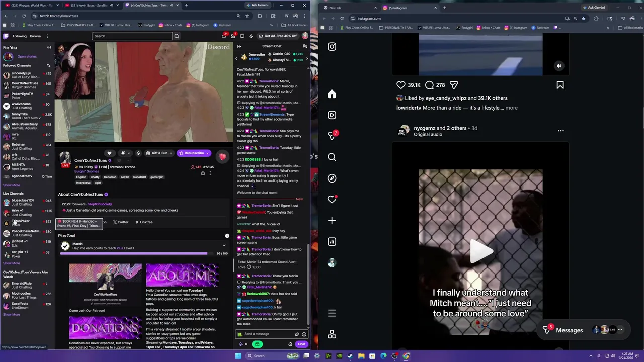This screenshot has width=644, height=362.
Task: Open comments on the lowridertv post
Action: click(430, 85)
